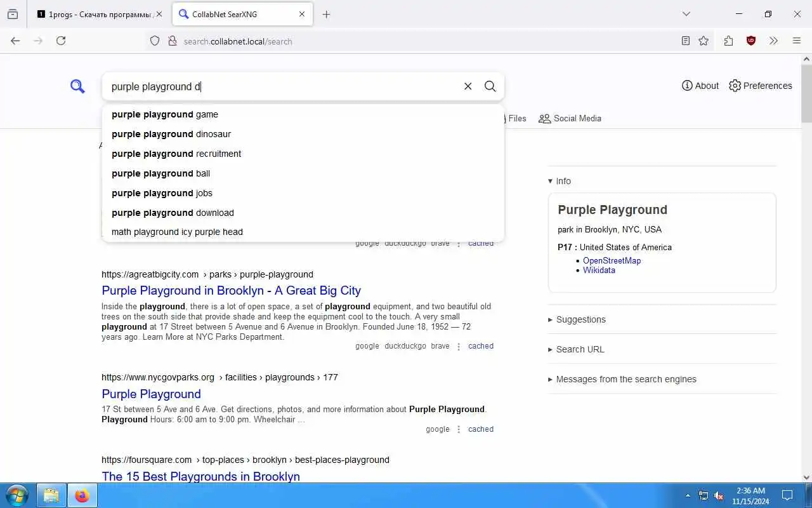Open Firefox hamburger menu

(797, 41)
